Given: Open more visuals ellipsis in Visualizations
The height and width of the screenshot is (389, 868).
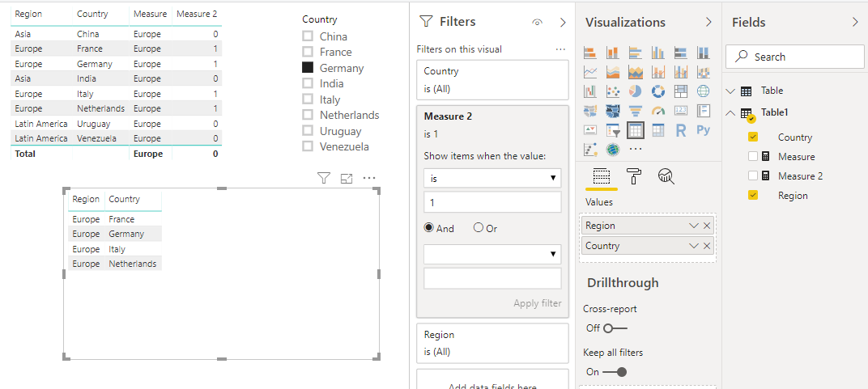Looking at the screenshot, I should pyautogui.click(x=636, y=149).
